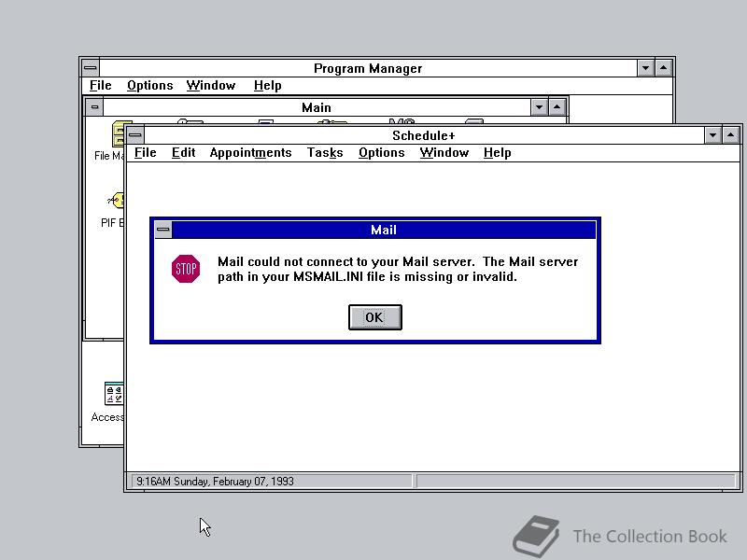The image size is (747, 560).
Task: Select the Accessories group icon
Action: click(x=113, y=394)
